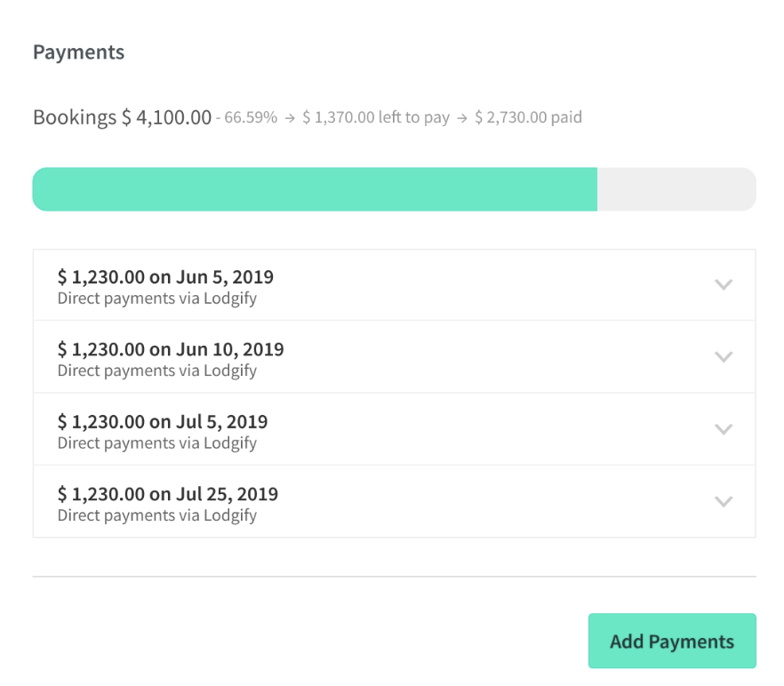The height and width of the screenshot is (686, 784).
Task: Open the Jul 5, 2019 payment chevron
Action: tap(724, 429)
